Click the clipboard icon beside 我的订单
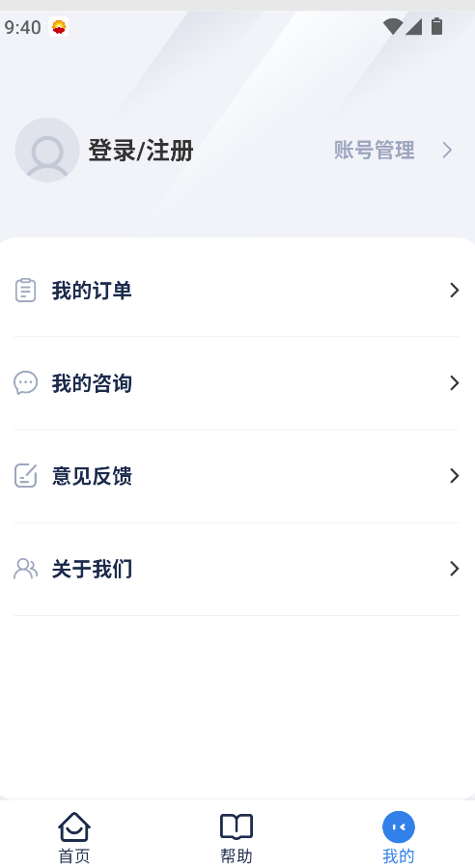This screenshot has height=868, width=475. pyautogui.click(x=25, y=290)
